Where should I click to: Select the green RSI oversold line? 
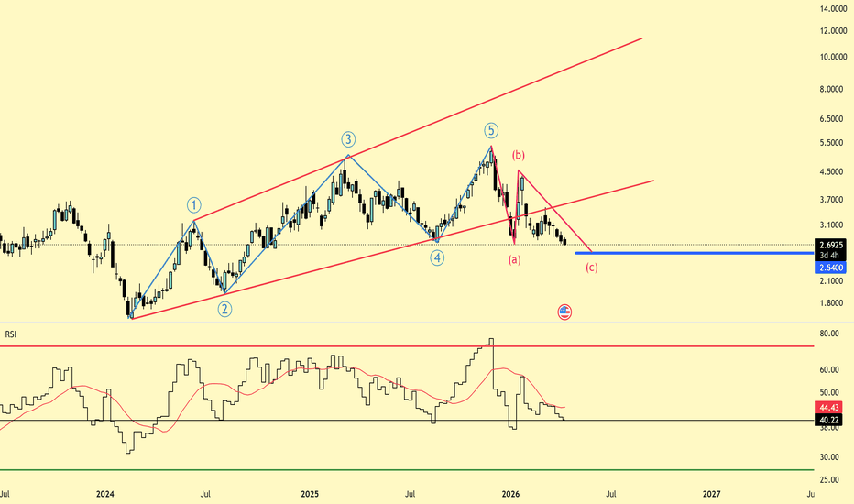[x=407, y=470]
